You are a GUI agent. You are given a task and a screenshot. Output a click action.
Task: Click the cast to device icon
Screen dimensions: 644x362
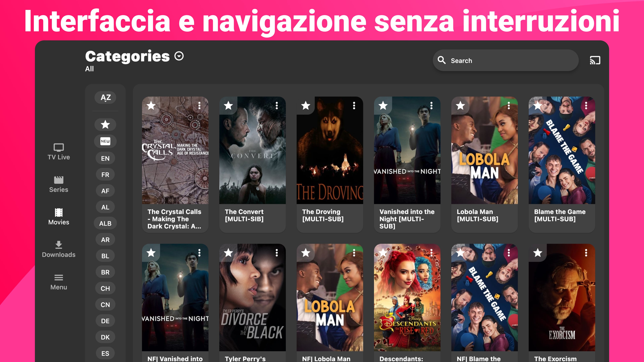point(595,61)
